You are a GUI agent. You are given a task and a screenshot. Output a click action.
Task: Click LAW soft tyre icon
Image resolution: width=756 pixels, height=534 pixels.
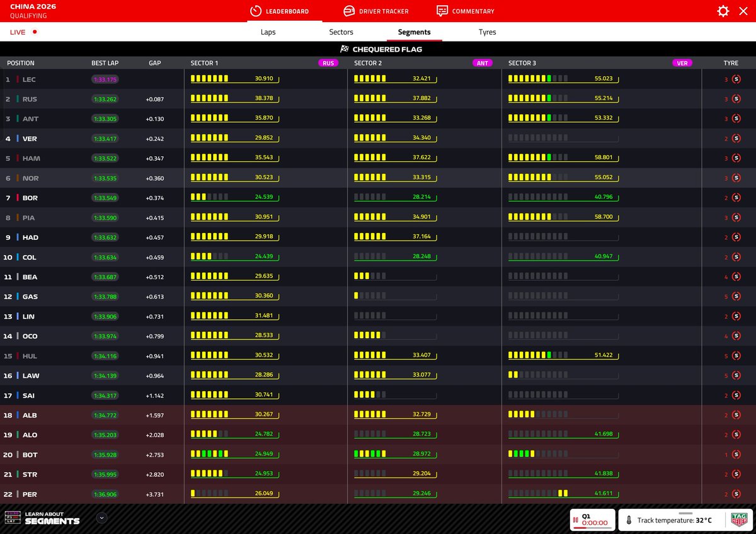pos(736,376)
